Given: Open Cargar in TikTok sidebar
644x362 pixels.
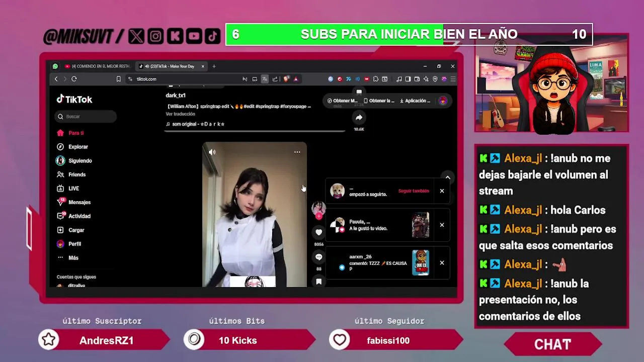Looking at the screenshot, I should (71, 230).
